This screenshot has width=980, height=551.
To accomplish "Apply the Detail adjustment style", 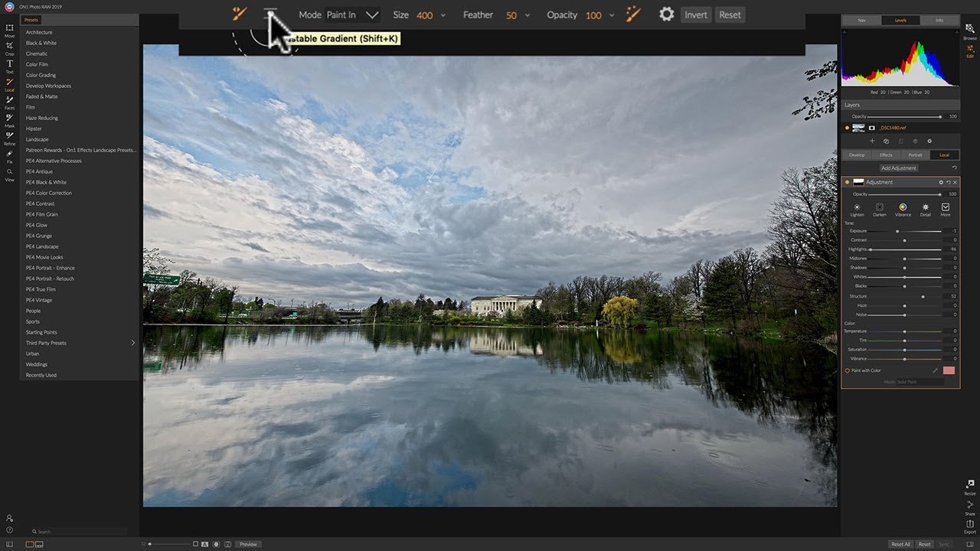I will point(925,209).
